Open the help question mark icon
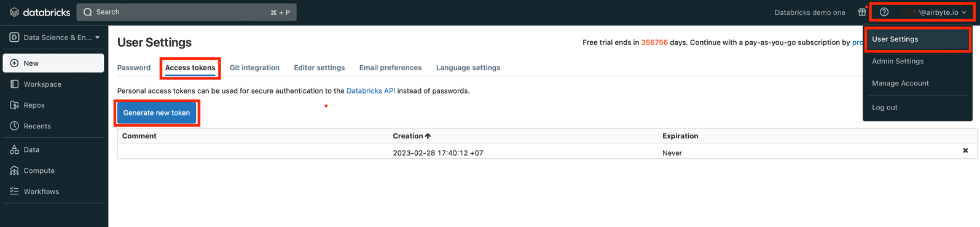 (884, 12)
